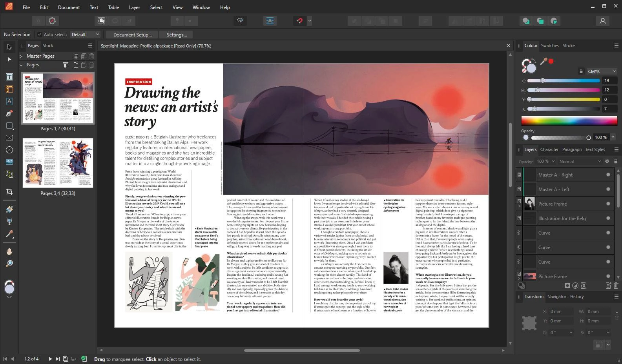Click the colour spectrum bar
Screen dimensions: 622x364
(x=569, y=120)
